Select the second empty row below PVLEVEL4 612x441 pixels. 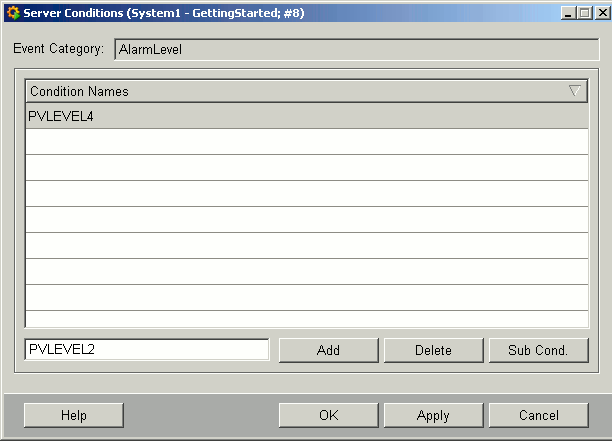[x=306, y=168]
